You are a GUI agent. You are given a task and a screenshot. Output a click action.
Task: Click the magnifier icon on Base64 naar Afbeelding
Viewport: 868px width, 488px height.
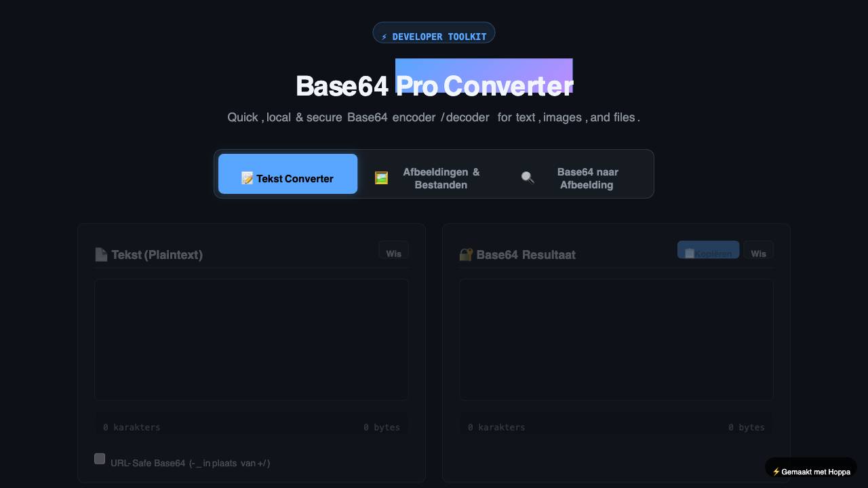[x=528, y=178]
